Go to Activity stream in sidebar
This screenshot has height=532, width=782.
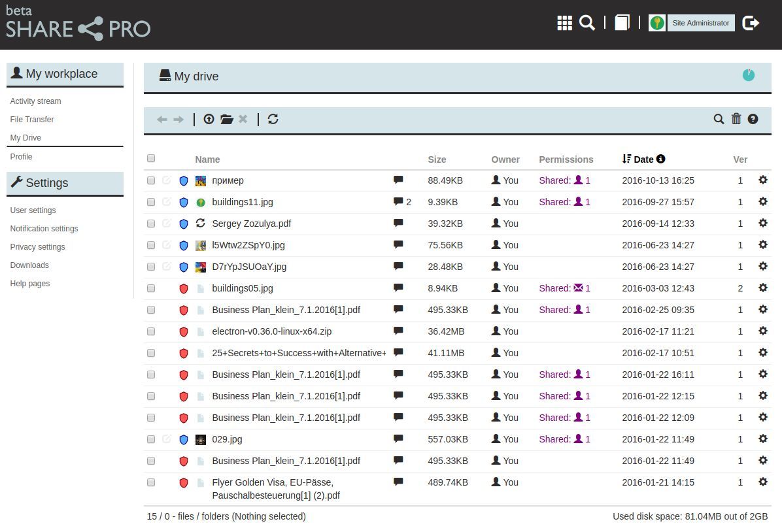pyautogui.click(x=35, y=101)
